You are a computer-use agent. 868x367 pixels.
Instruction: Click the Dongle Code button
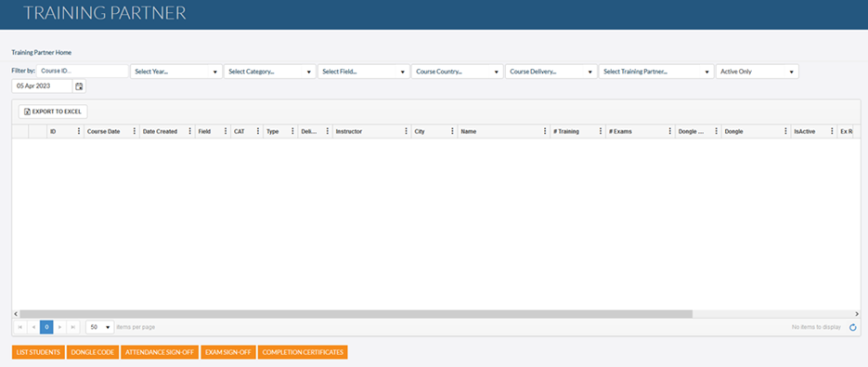[x=93, y=352]
